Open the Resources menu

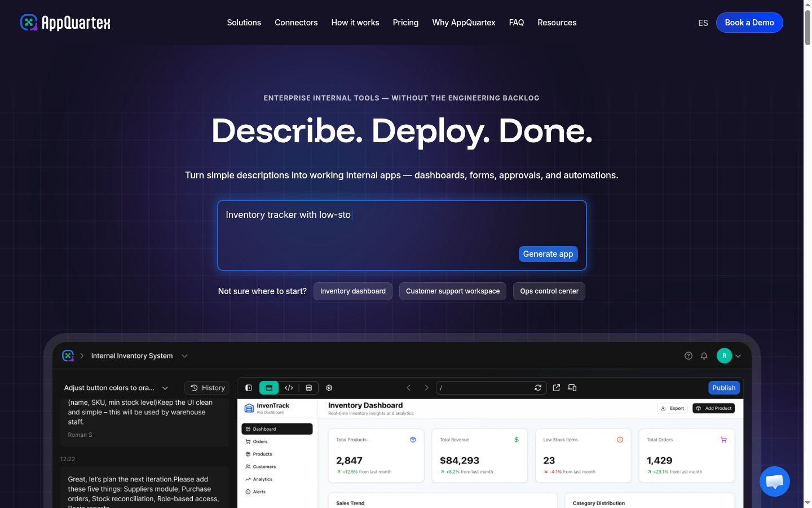(x=557, y=23)
